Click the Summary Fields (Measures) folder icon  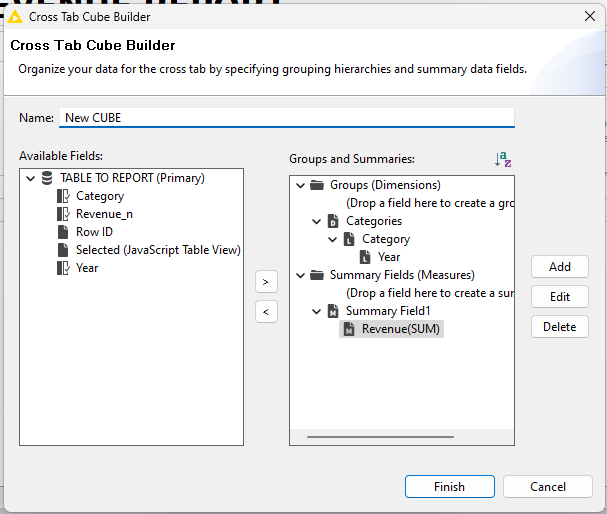317,275
